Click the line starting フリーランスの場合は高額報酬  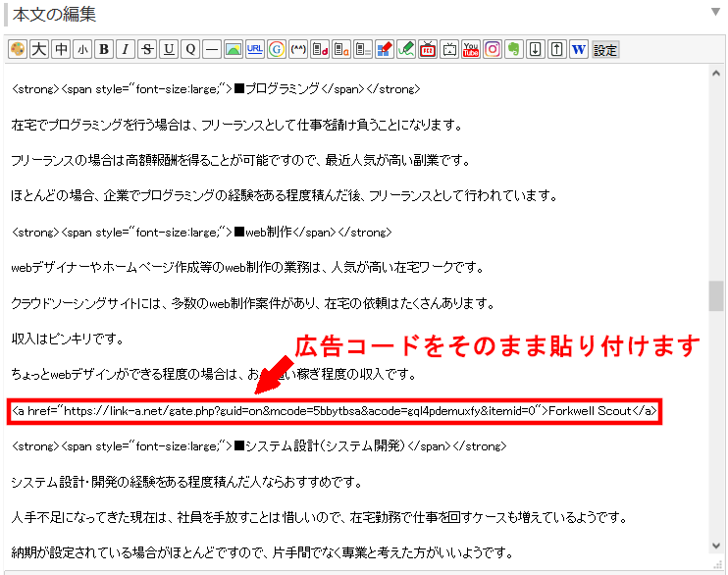coord(241,160)
